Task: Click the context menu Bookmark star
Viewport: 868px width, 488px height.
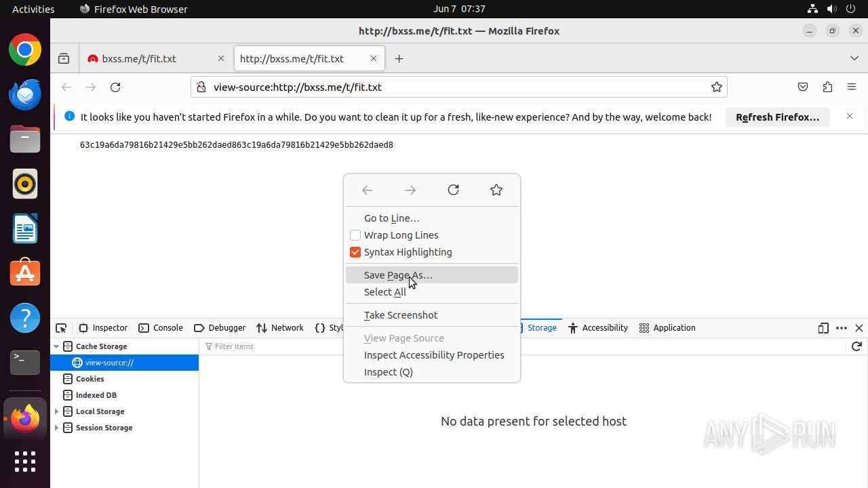Action: click(496, 190)
